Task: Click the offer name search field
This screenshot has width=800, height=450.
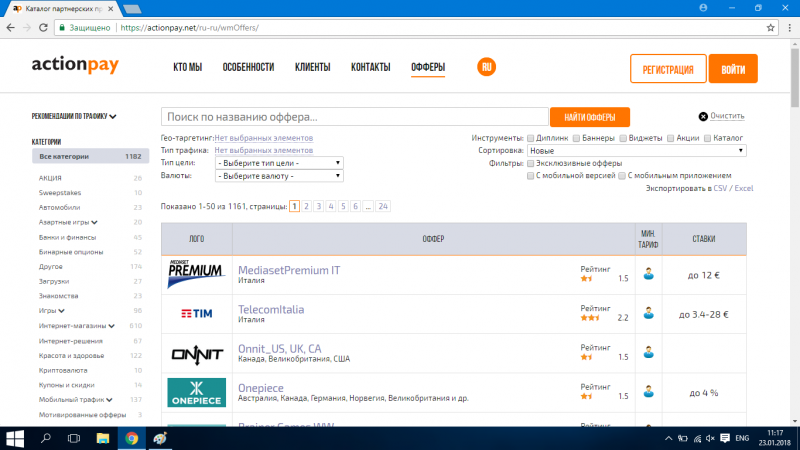Action: [355, 117]
